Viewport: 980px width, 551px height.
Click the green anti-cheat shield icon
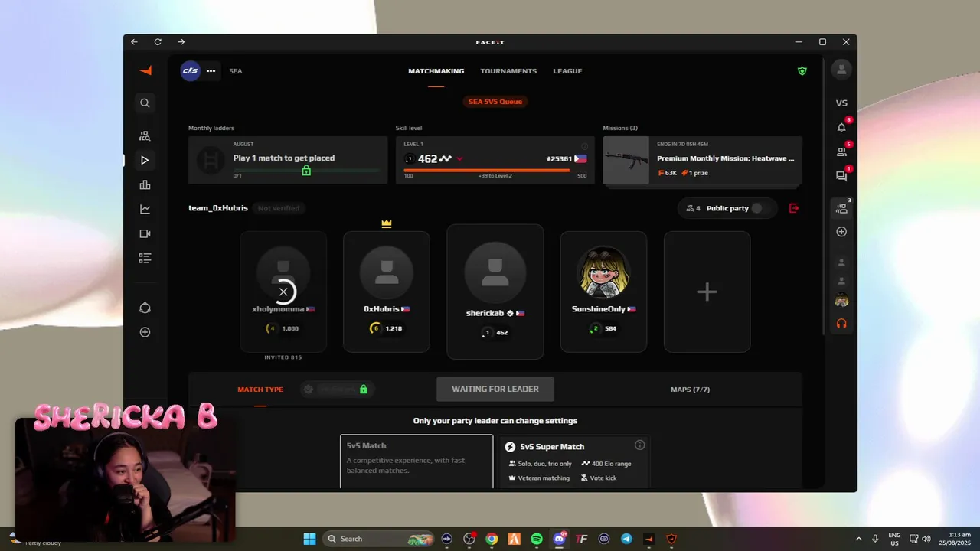click(802, 70)
